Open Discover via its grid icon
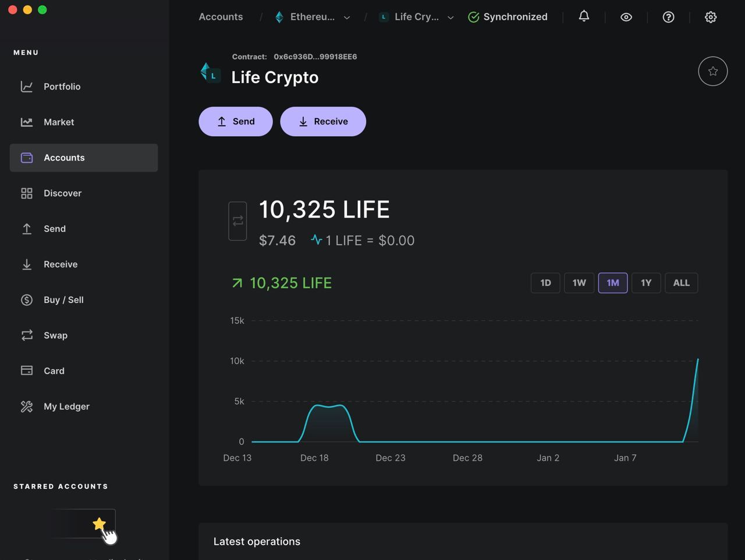The width and height of the screenshot is (745, 560). [27, 193]
